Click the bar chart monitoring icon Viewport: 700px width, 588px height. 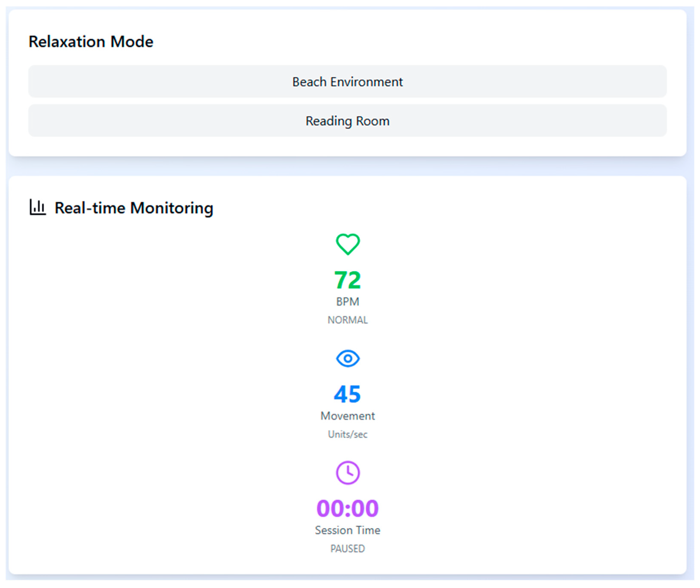click(x=37, y=207)
